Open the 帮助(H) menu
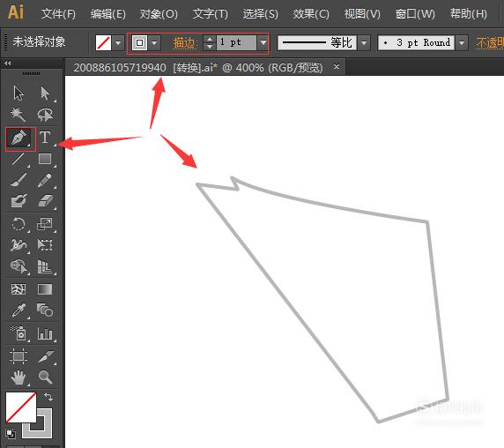 coord(468,14)
